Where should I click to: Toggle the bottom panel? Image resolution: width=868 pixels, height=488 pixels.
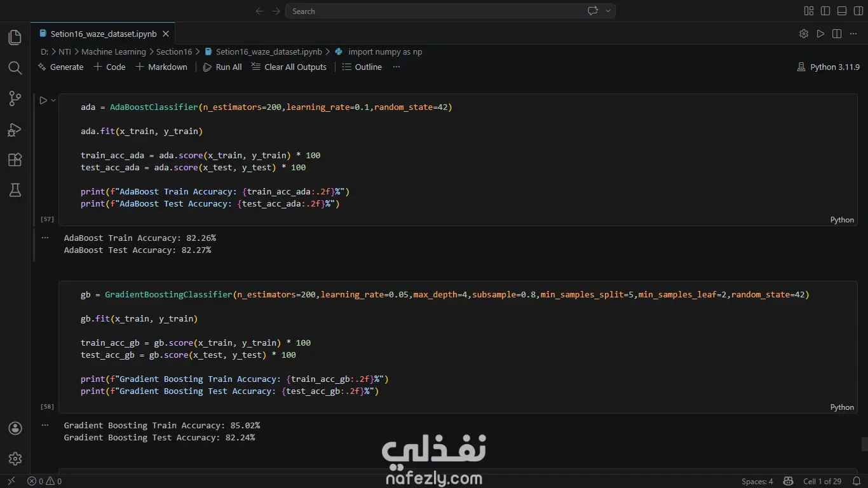(842, 11)
